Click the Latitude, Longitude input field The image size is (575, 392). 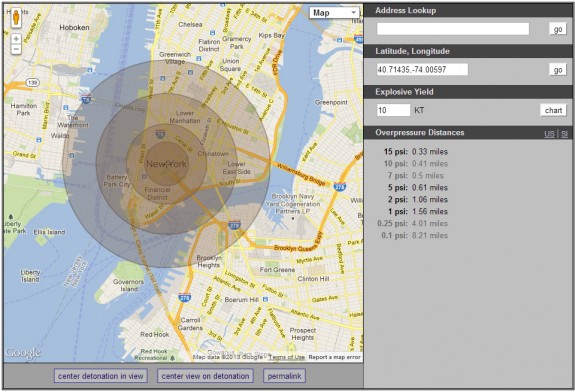422,69
